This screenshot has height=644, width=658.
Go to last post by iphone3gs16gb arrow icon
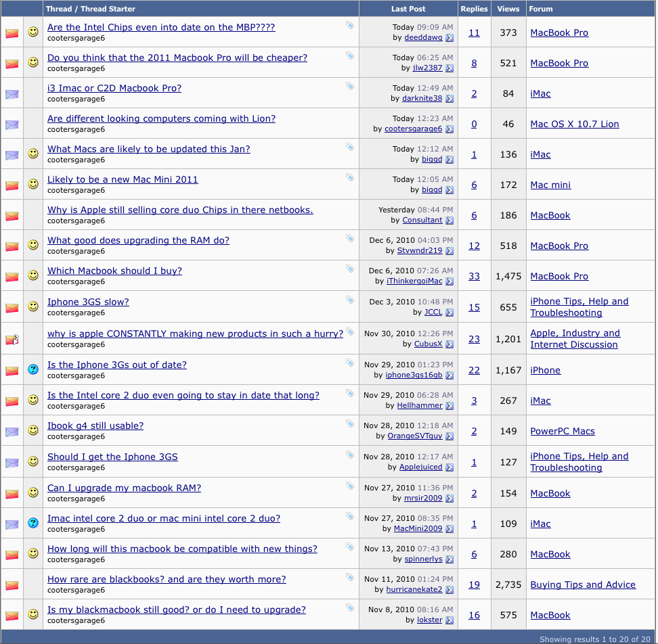point(449,375)
